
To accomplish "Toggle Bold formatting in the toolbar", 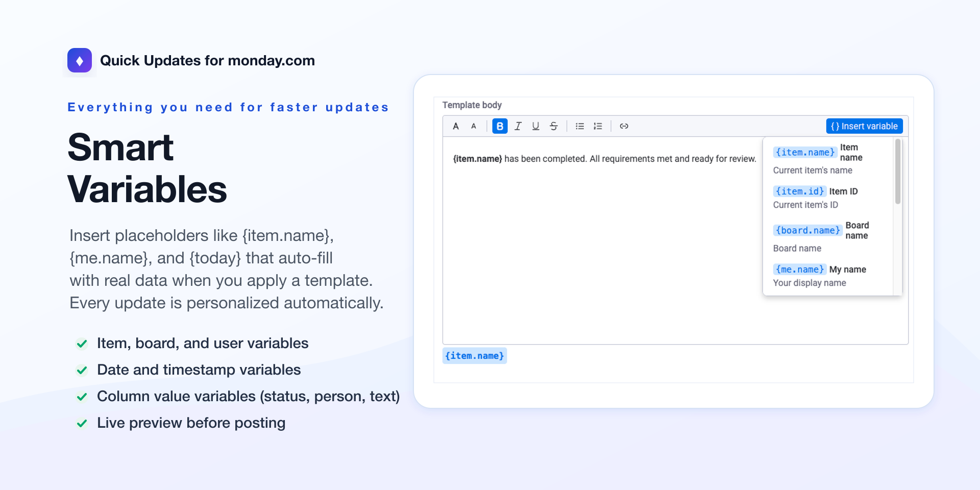I will click(x=500, y=126).
